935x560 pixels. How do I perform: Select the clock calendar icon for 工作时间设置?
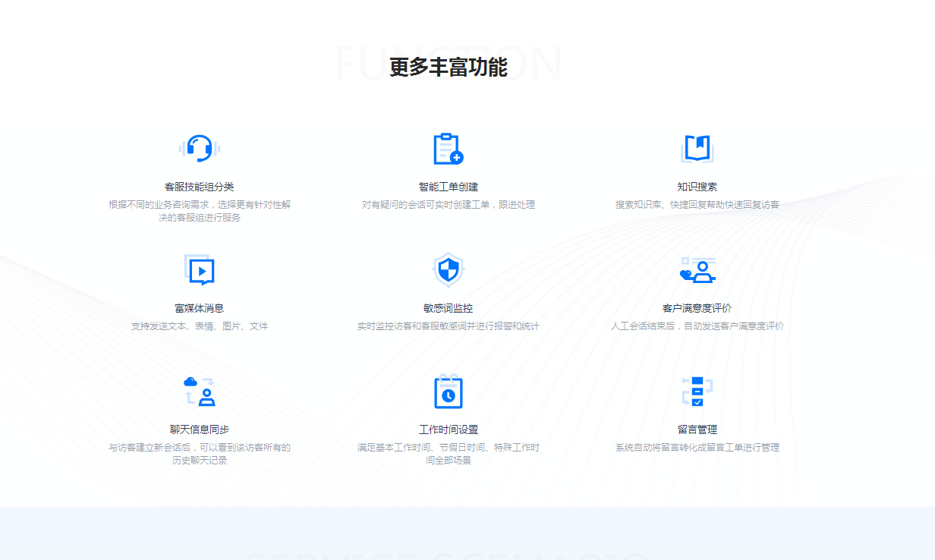click(x=448, y=392)
